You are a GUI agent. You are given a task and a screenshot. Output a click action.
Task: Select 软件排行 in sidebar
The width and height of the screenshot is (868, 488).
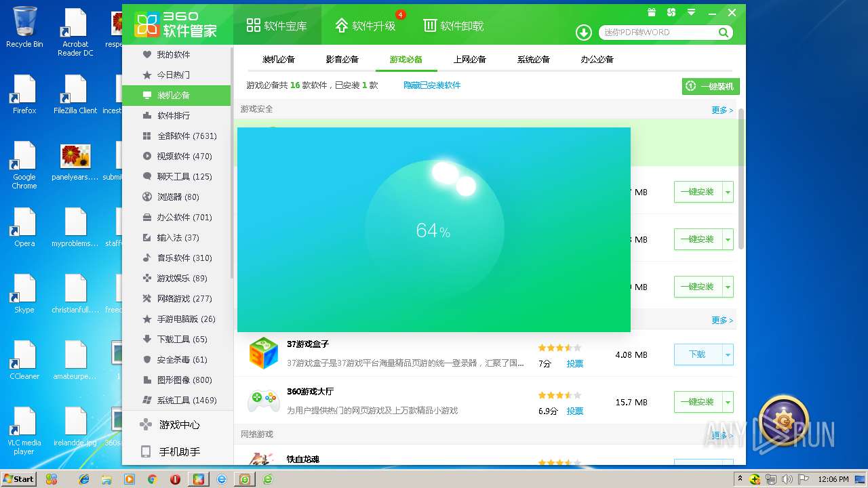(176, 116)
